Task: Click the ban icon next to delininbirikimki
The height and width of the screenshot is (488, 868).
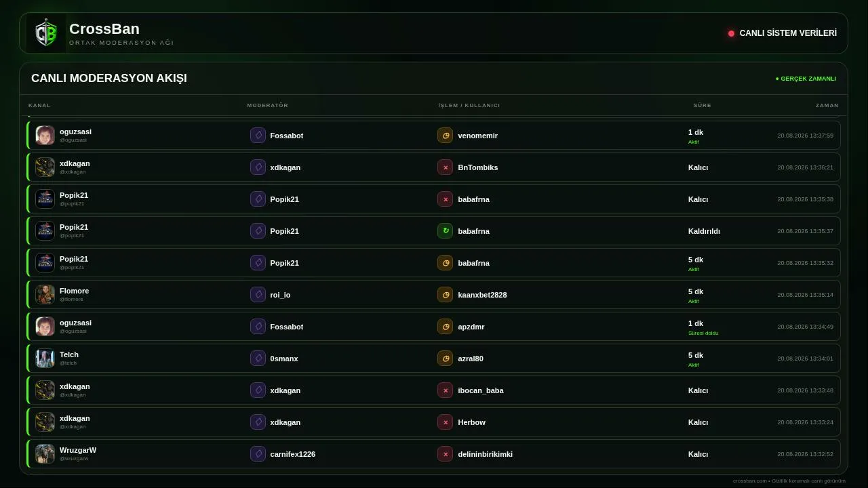Action: [x=445, y=454]
